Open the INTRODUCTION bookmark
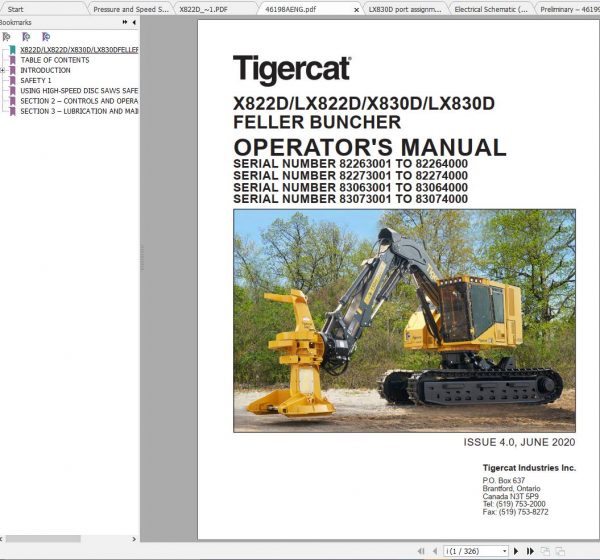 tap(45, 70)
